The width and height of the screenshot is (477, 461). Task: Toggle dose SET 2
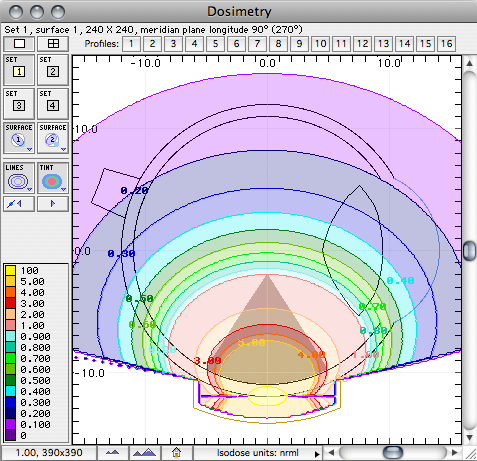[53, 70]
